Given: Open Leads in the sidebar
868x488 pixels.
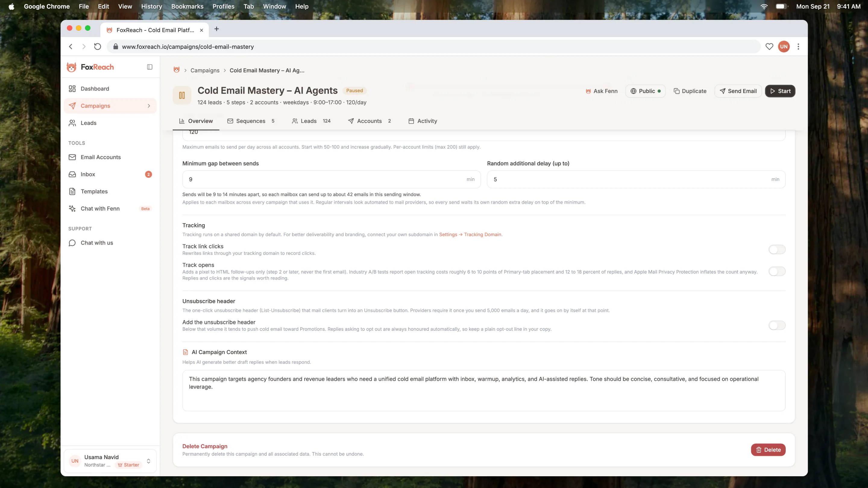Looking at the screenshot, I should click(x=110, y=123).
